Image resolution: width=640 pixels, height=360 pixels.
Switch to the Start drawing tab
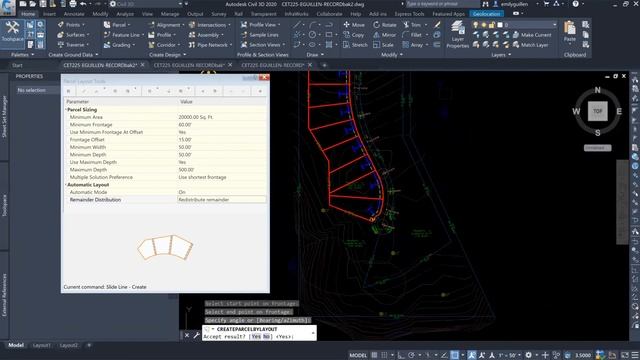pyautogui.click(x=17, y=65)
